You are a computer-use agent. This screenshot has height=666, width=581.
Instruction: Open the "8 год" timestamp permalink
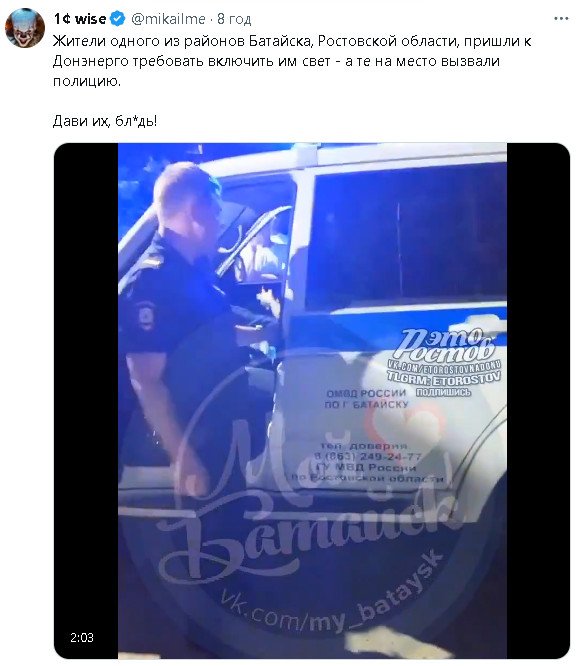point(234,19)
